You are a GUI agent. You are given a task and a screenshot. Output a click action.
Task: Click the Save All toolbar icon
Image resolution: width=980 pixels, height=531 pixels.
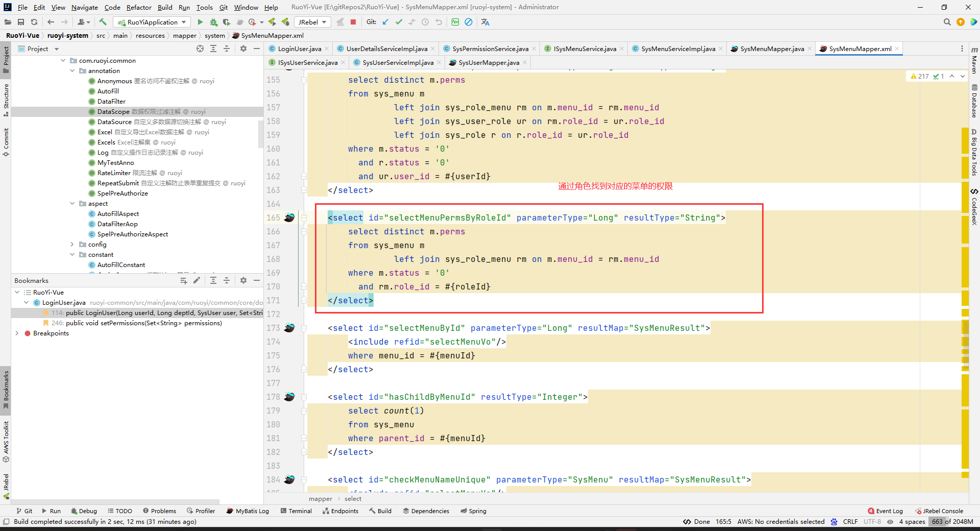(21, 22)
